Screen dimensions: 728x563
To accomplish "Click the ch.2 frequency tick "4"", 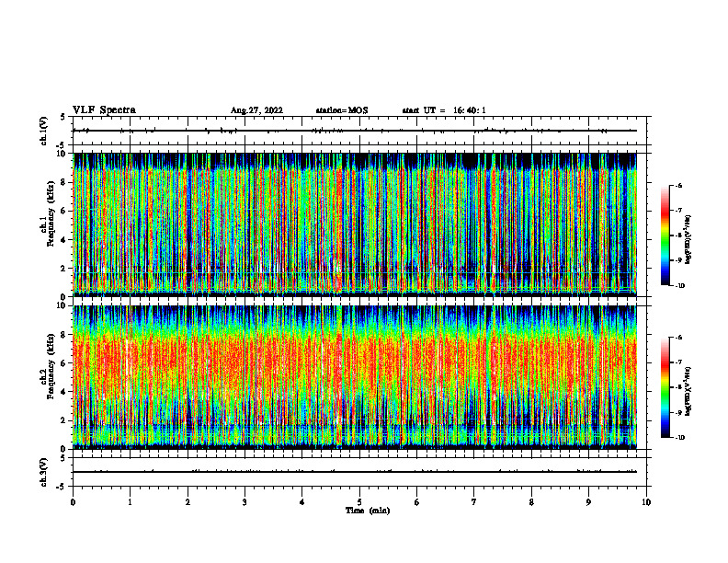I will tap(62, 392).
